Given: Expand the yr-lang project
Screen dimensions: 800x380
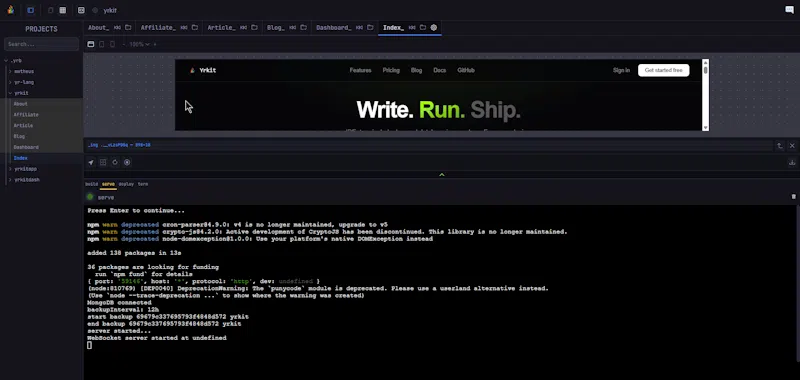Looking at the screenshot, I should 10,82.
